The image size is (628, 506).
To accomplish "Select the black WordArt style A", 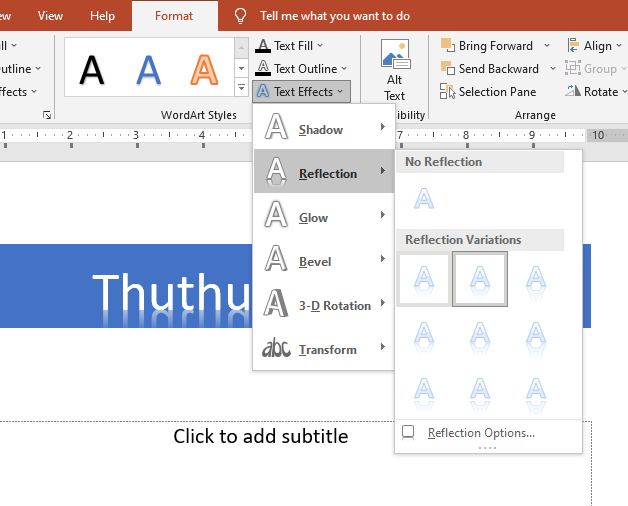I will [92, 70].
